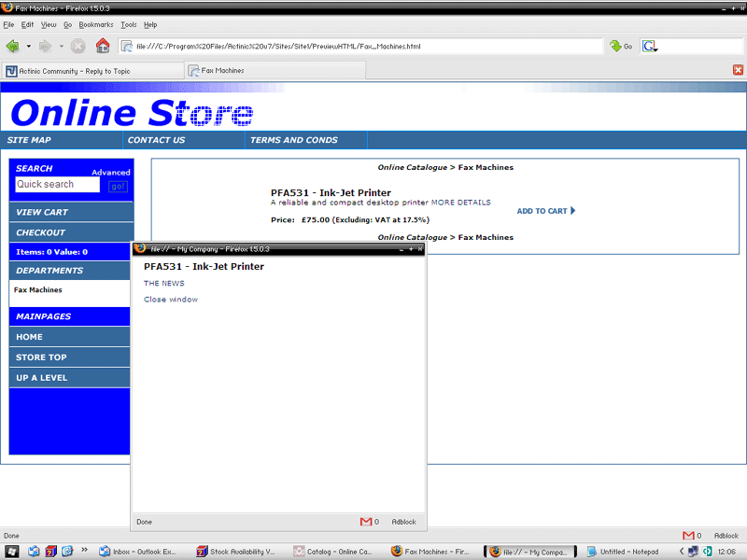Click the Close window link in the popup
Screen dimensions: 747x560
[x=171, y=300]
